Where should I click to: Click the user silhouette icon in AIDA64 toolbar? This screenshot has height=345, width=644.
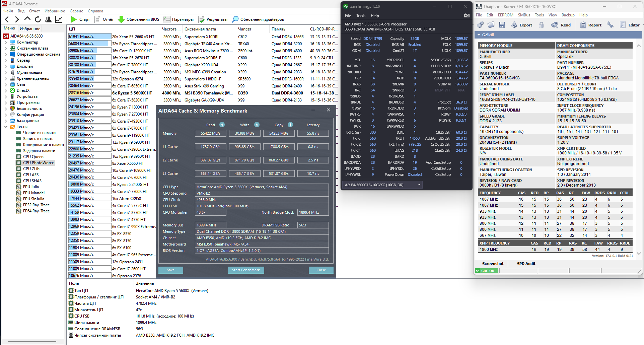(48, 19)
